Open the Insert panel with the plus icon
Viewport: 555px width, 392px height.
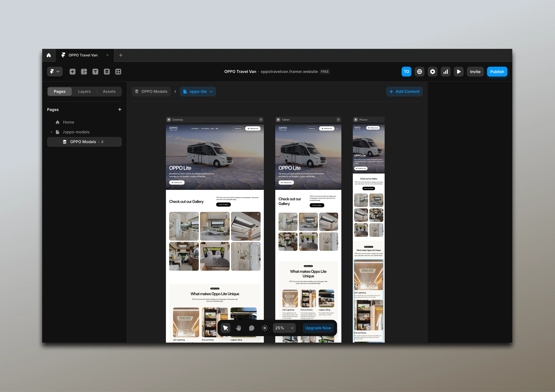point(72,72)
